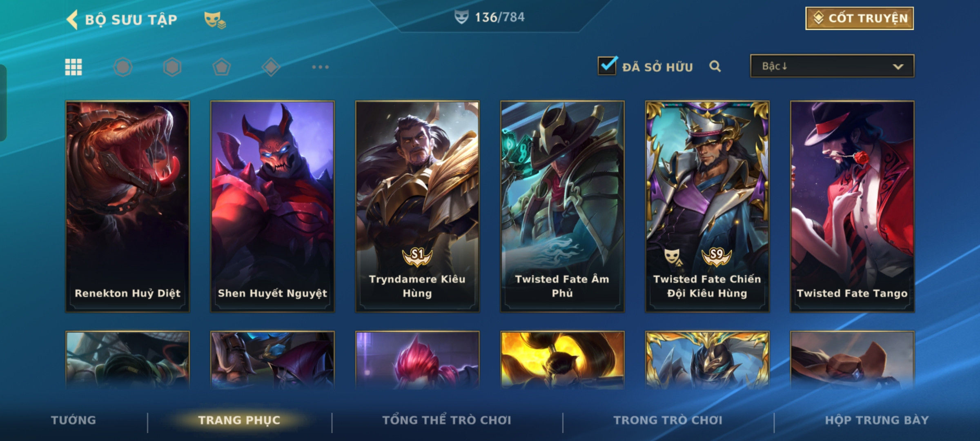The height and width of the screenshot is (441, 980).
Task: Show more filters with three dots
Action: coord(321,67)
